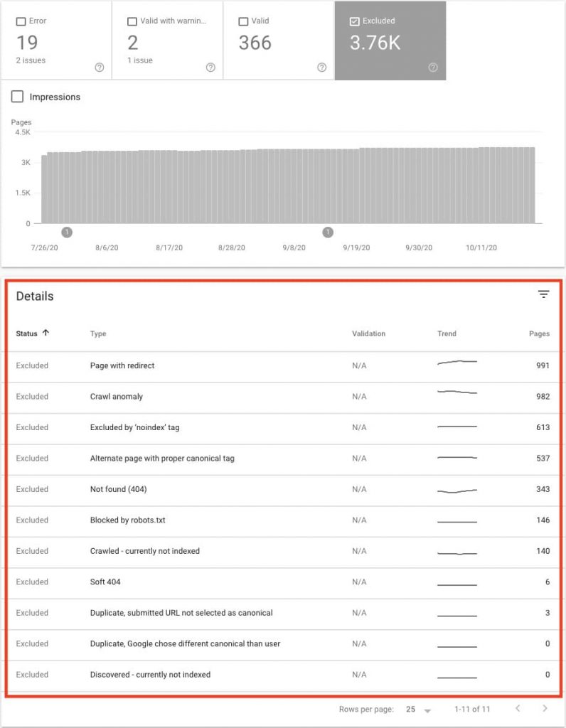Click the help icon on Excluded card
This screenshot has height=728, width=566.
tap(433, 68)
